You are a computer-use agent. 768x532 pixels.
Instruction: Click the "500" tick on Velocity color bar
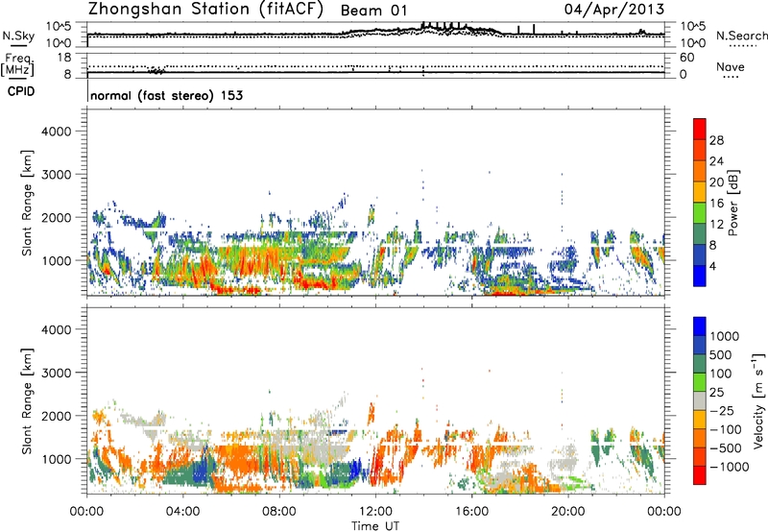[x=720, y=354]
